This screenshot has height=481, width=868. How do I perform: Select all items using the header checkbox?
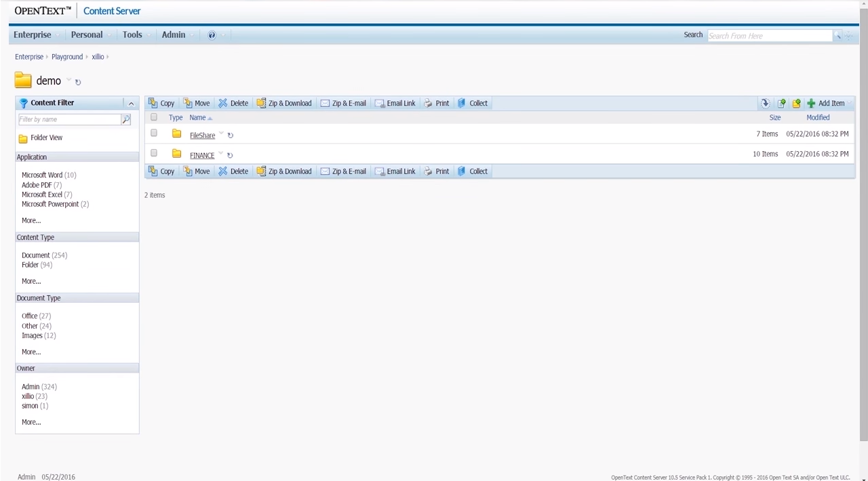(153, 117)
